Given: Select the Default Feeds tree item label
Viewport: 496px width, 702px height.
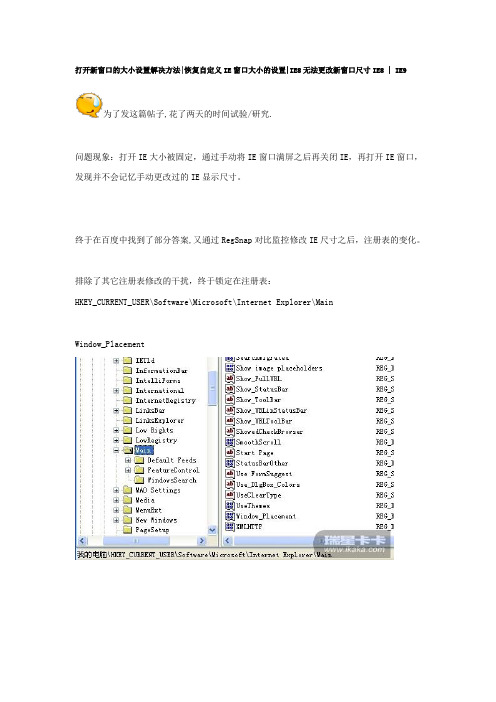Looking at the screenshot, I should [x=172, y=460].
